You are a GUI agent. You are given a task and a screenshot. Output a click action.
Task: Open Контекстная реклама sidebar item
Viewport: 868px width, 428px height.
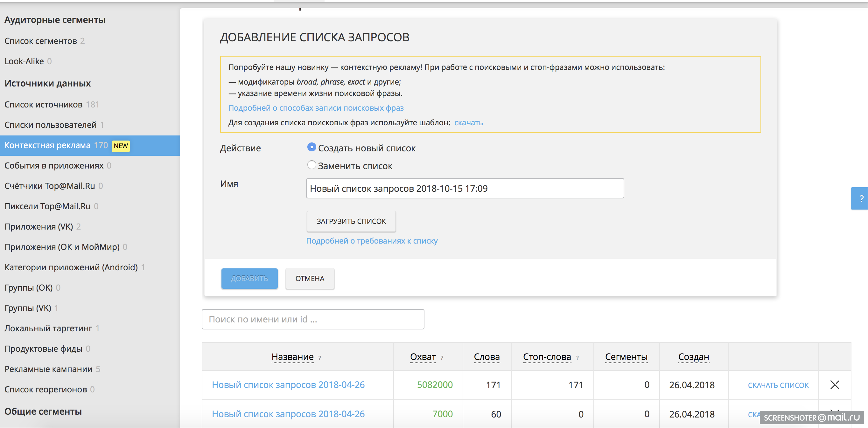[x=47, y=145]
